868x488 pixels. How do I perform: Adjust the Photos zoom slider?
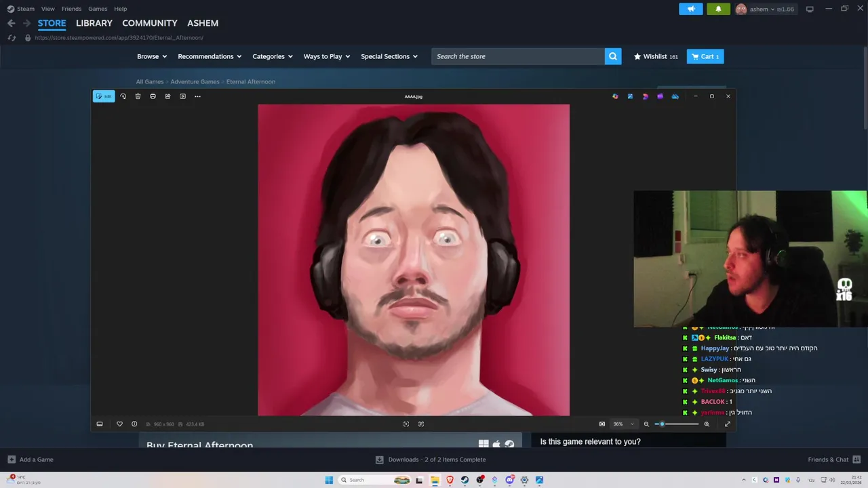677,424
